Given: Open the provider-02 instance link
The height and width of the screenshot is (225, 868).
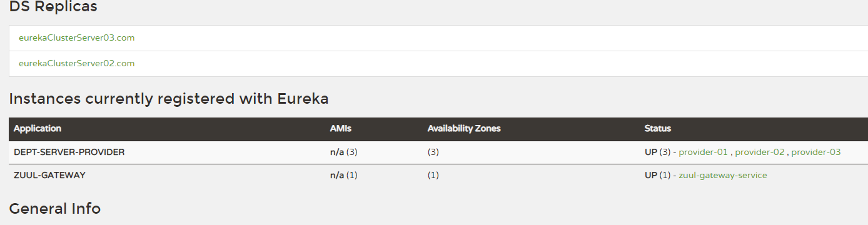Looking at the screenshot, I should [x=760, y=152].
